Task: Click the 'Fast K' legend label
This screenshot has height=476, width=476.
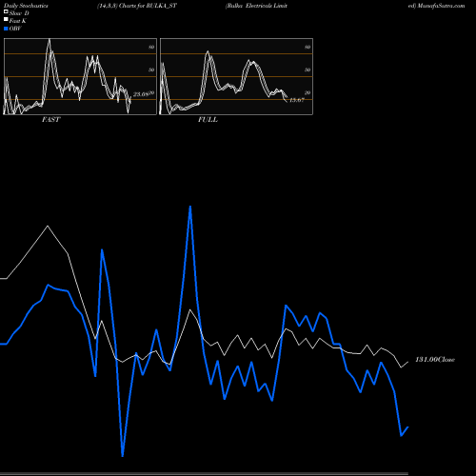Action: (18, 21)
